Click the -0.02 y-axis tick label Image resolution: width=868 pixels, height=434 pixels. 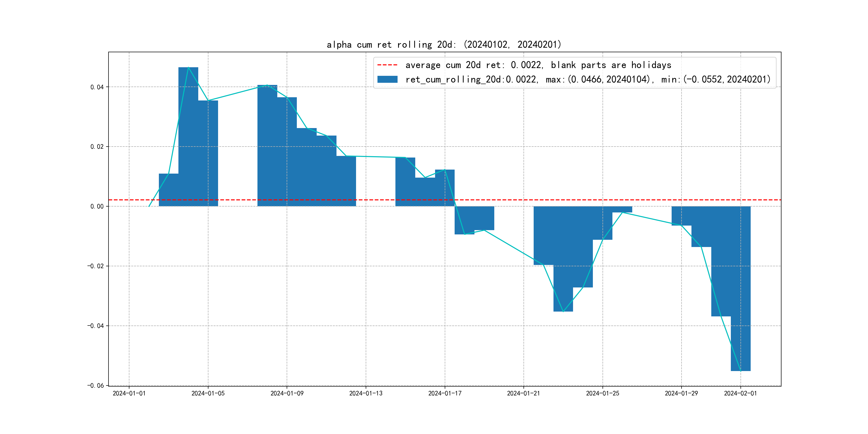(x=96, y=266)
